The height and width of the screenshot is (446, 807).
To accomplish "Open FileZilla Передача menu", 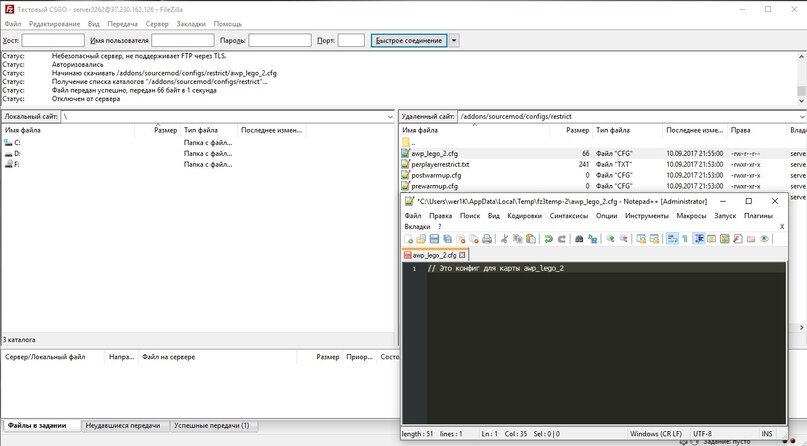I will pyautogui.click(x=122, y=24).
